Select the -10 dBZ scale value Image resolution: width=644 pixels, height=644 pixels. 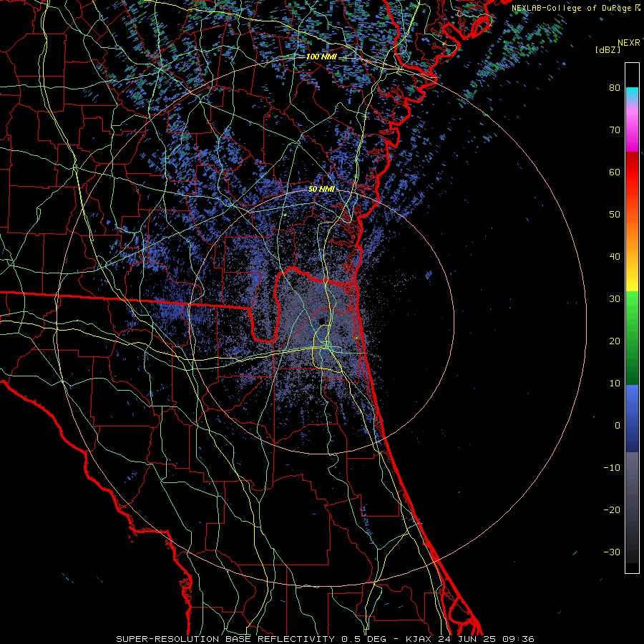(612, 468)
